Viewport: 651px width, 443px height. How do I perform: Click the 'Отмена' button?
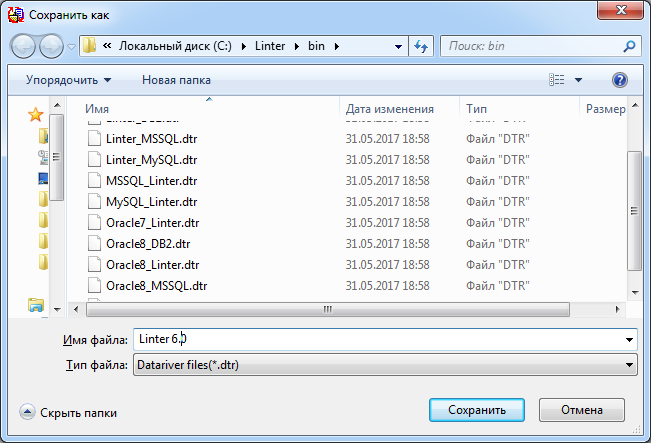coord(582,410)
